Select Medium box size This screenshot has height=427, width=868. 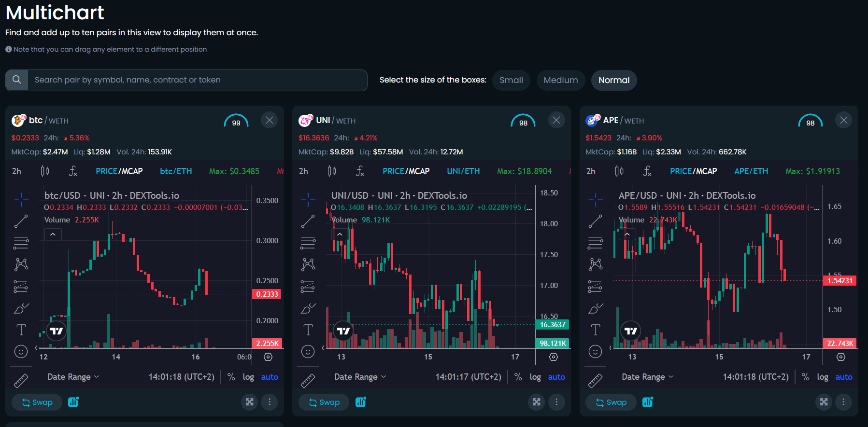(x=560, y=80)
